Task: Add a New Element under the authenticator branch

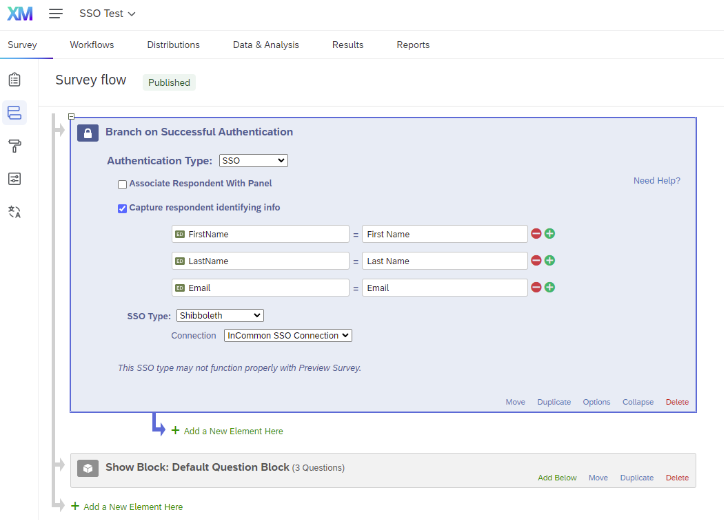Action: tap(228, 431)
